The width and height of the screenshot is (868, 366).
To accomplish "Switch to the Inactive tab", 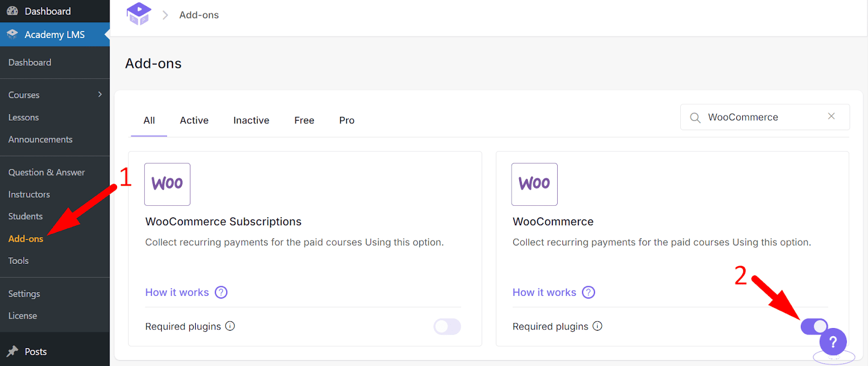I will point(251,121).
